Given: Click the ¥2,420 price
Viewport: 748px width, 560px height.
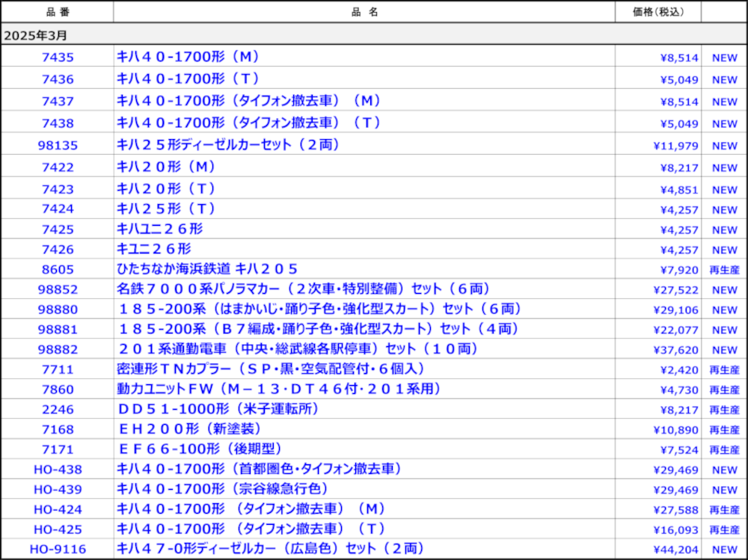Looking at the screenshot, I should point(679,369).
